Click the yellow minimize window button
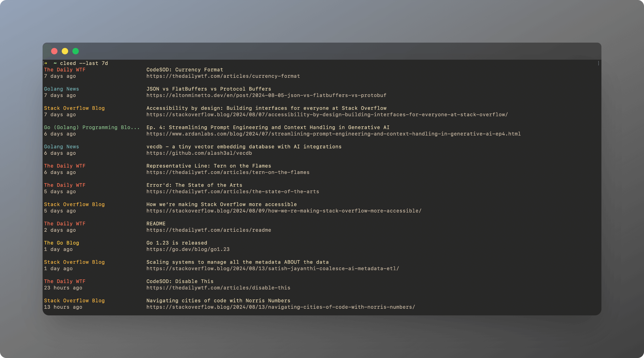The image size is (644, 358). [x=65, y=51]
